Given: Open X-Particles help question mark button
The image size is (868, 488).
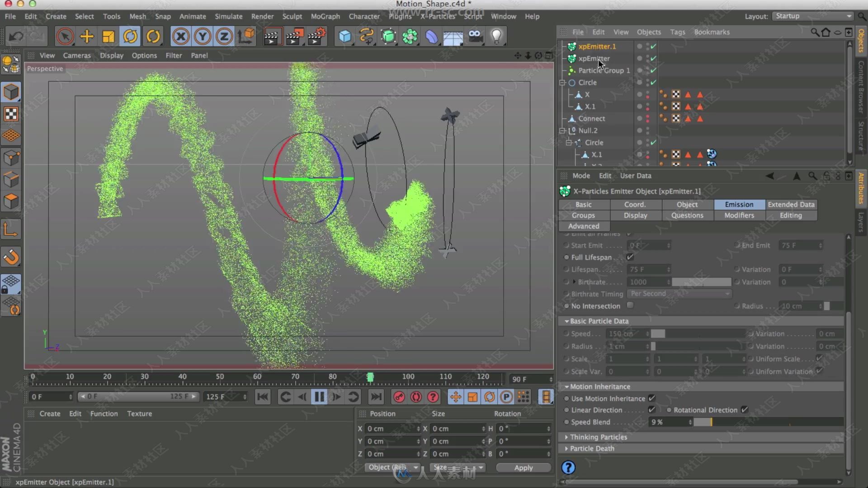Looking at the screenshot, I should (x=568, y=467).
